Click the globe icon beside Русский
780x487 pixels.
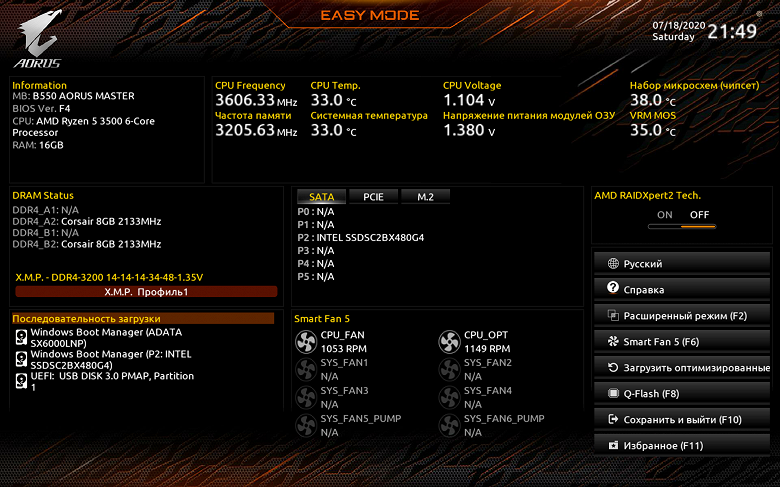coord(613,264)
